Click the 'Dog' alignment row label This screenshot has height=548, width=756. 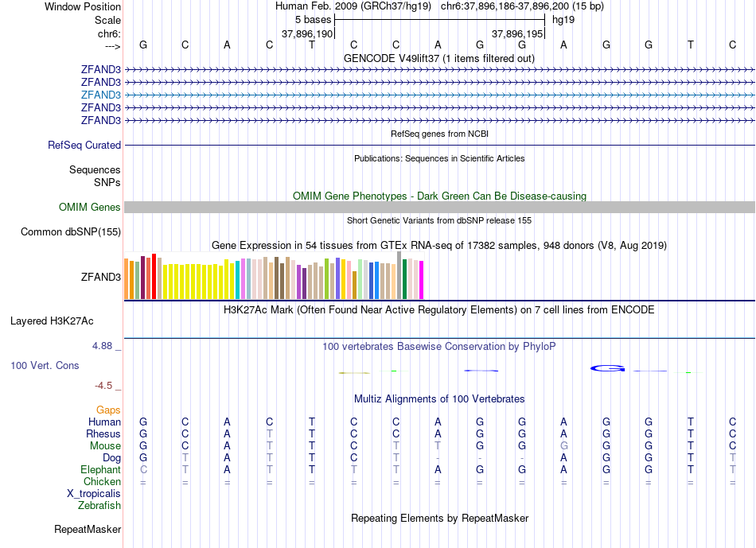(111, 458)
